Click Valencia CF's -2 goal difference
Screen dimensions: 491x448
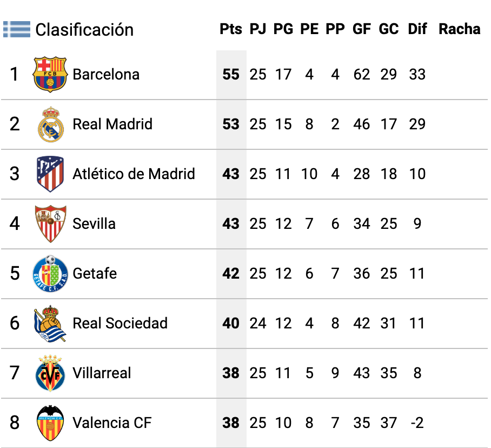point(417,423)
